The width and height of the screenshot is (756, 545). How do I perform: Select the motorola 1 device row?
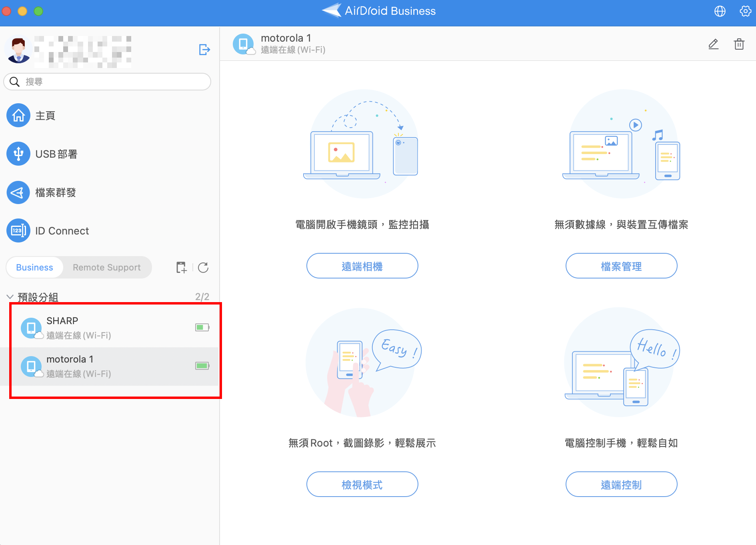[110, 367]
